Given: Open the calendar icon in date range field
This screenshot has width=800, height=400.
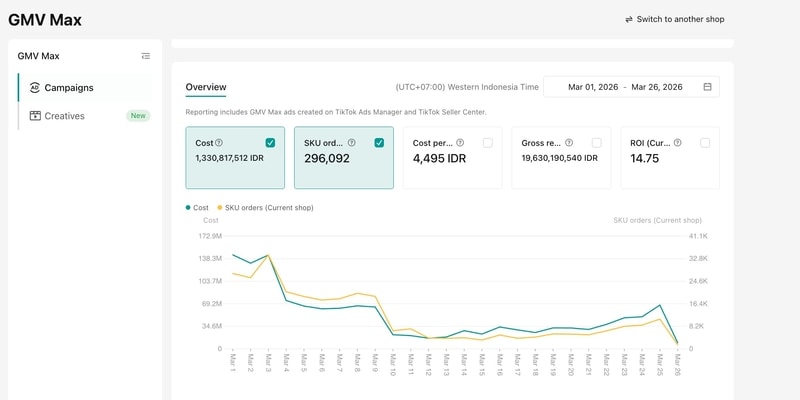Looking at the screenshot, I should tap(707, 87).
